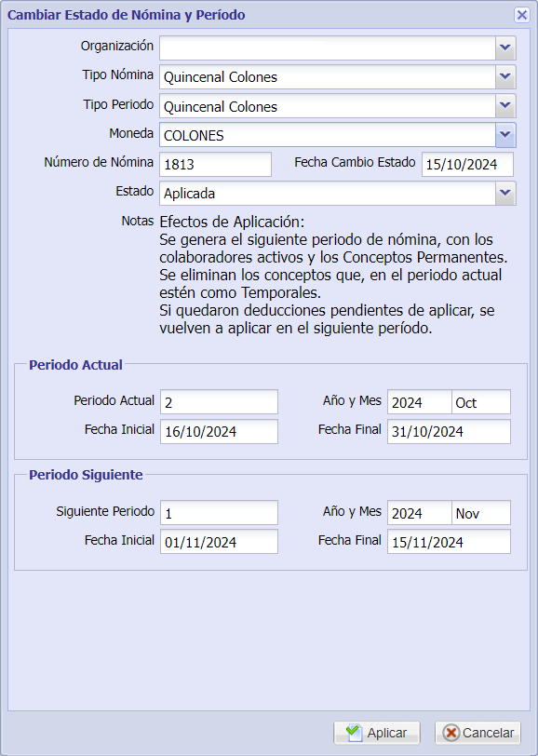The width and height of the screenshot is (538, 756).
Task: Expand the Tipo Periodo dropdown arrow
Action: [x=505, y=105]
